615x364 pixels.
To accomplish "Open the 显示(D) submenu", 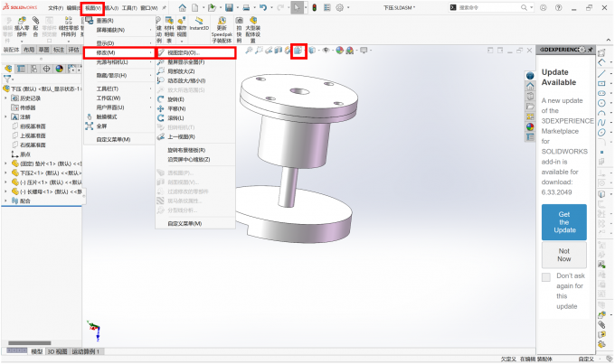I will tap(119, 43).
